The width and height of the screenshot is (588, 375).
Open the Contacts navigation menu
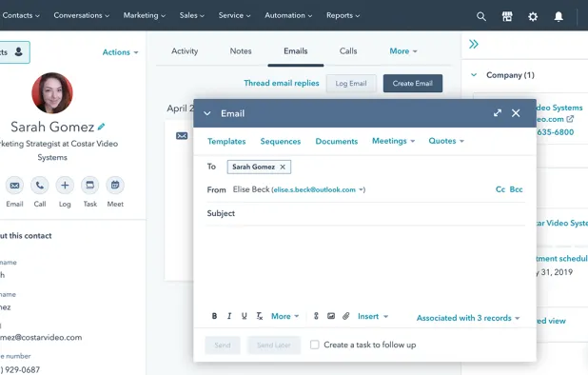tap(21, 15)
